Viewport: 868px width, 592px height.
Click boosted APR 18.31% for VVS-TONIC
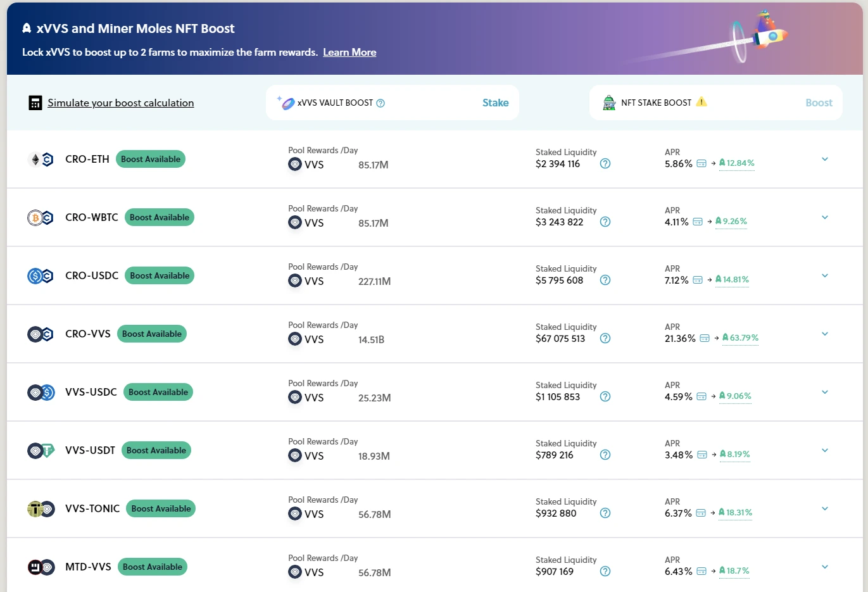point(736,513)
